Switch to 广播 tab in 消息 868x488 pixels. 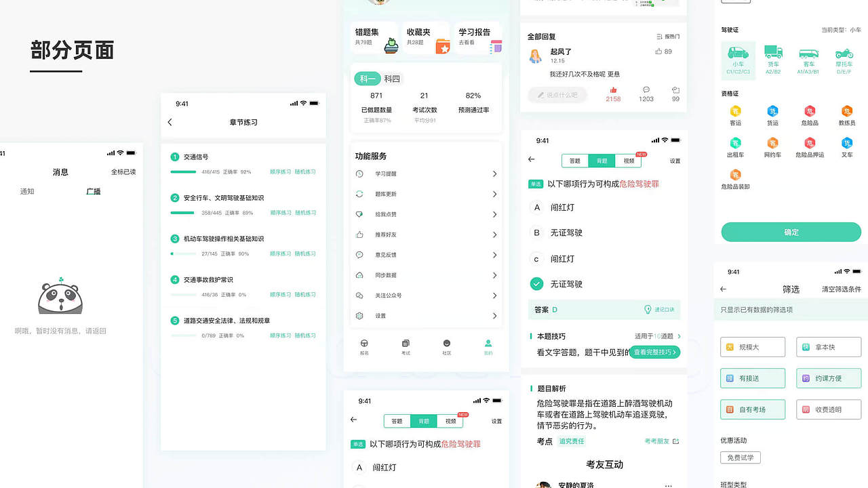(x=94, y=191)
